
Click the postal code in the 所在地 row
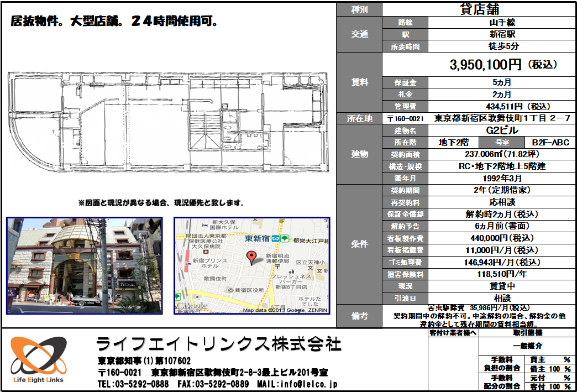pyautogui.click(x=405, y=118)
